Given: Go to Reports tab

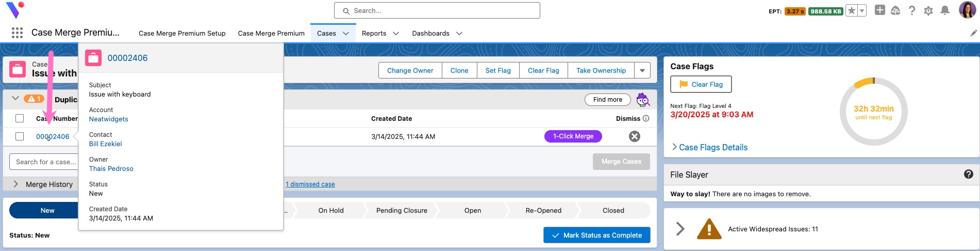Looking at the screenshot, I should [374, 34].
